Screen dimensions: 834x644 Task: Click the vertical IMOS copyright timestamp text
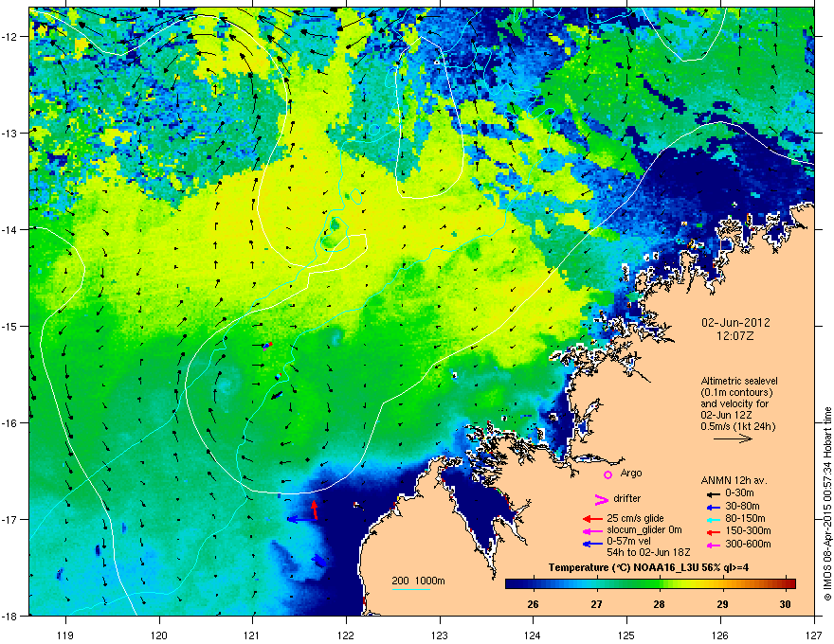point(827,504)
